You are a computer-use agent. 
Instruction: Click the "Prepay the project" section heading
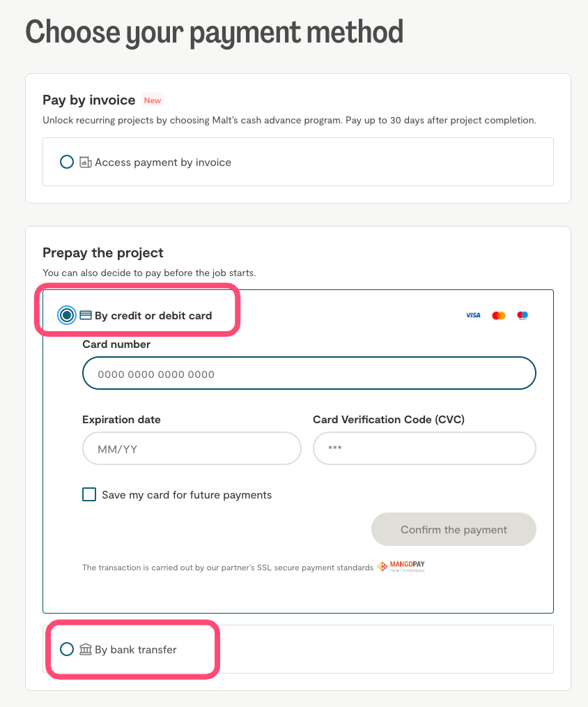[x=103, y=252]
